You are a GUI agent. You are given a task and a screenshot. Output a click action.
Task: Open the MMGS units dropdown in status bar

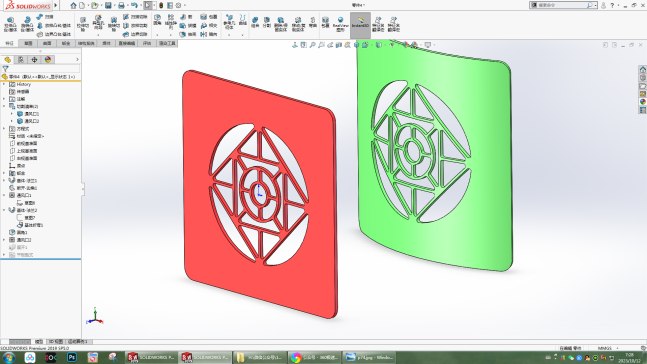618,348
